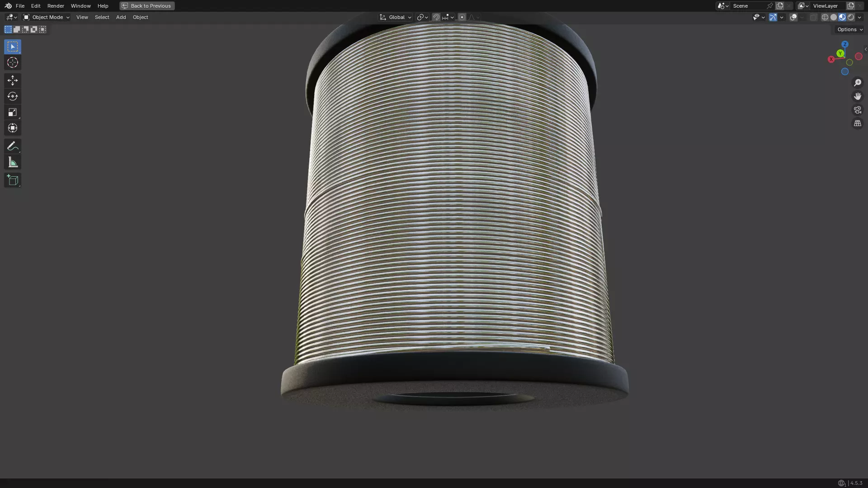Click Back to Previous button
868x488 pixels.
[147, 6]
